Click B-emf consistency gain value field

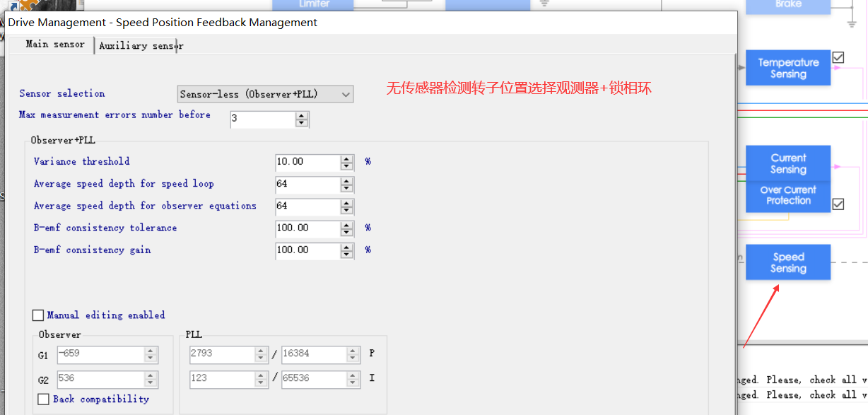pos(307,250)
